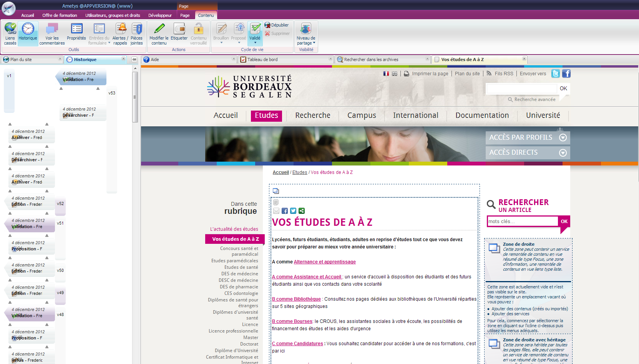
Task: Click the Facebook icon in site header
Action: click(x=566, y=73)
